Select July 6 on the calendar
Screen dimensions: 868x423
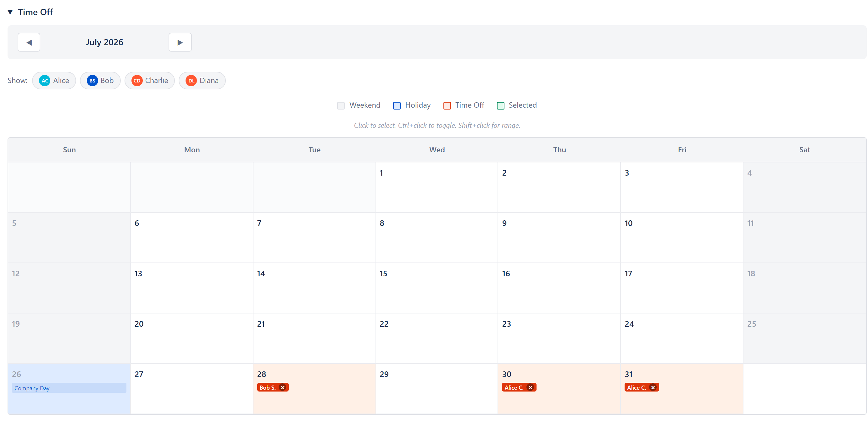(192, 238)
